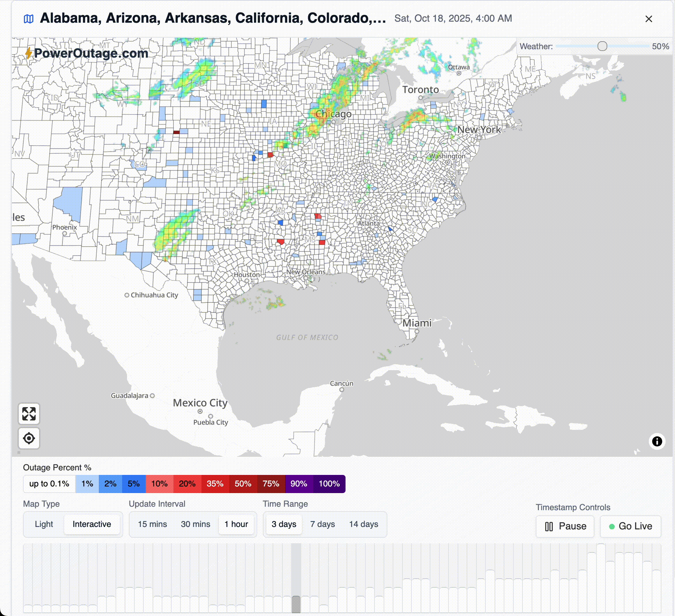The width and height of the screenshot is (675, 616).
Task: Choose the 1 hour update interval
Action: (236, 524)
